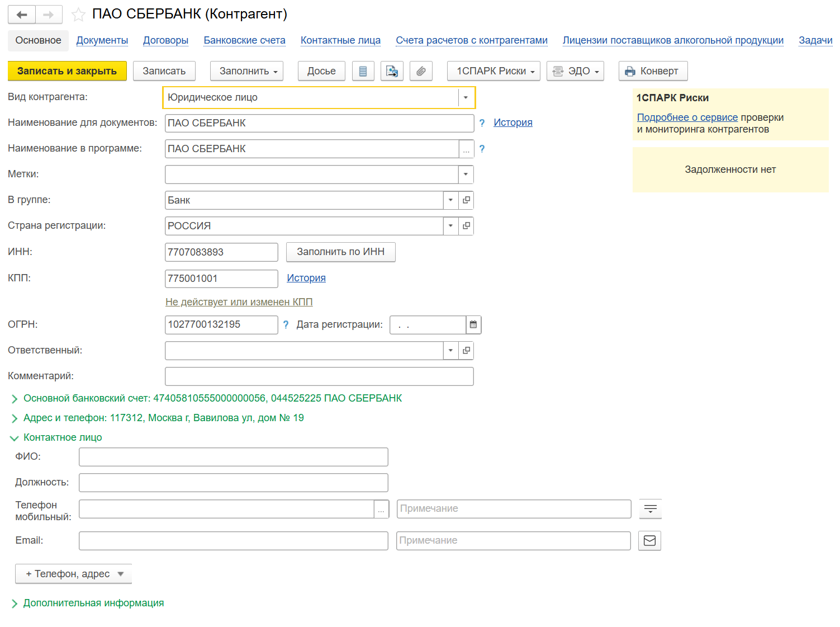Click Не действует или изменен КПП
840x627 pixels.
(x=239, y=302)
